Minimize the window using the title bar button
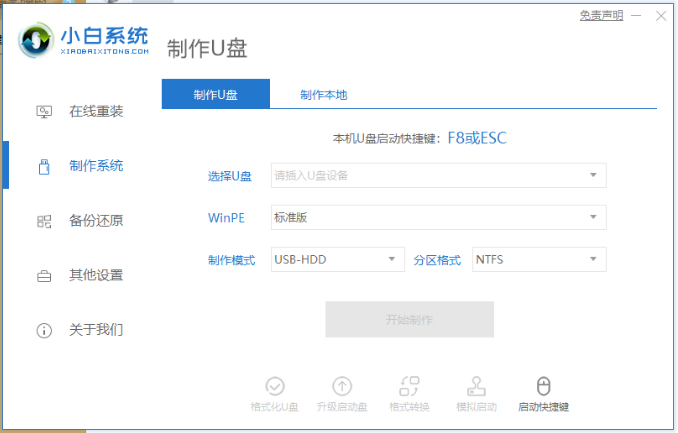This screenshot has width=678, height=433. point(638,16)
